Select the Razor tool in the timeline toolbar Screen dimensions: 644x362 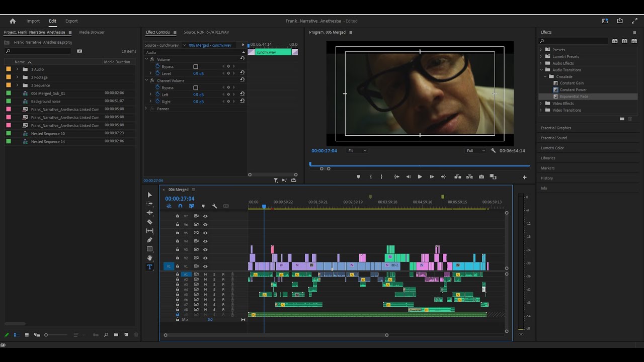click(149, 222)
